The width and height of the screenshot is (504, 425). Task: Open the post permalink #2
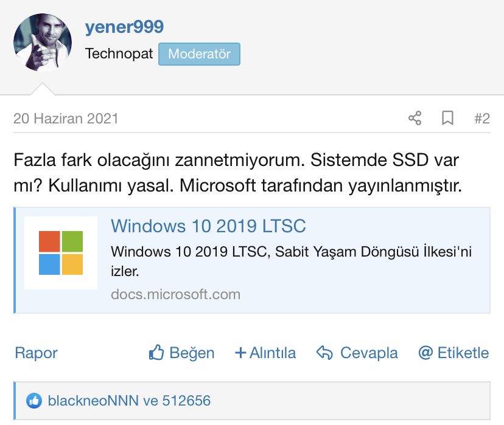pos(482,119)
